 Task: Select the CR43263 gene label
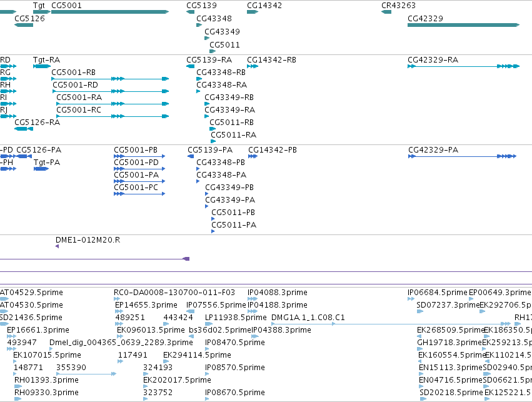[398, 6]
